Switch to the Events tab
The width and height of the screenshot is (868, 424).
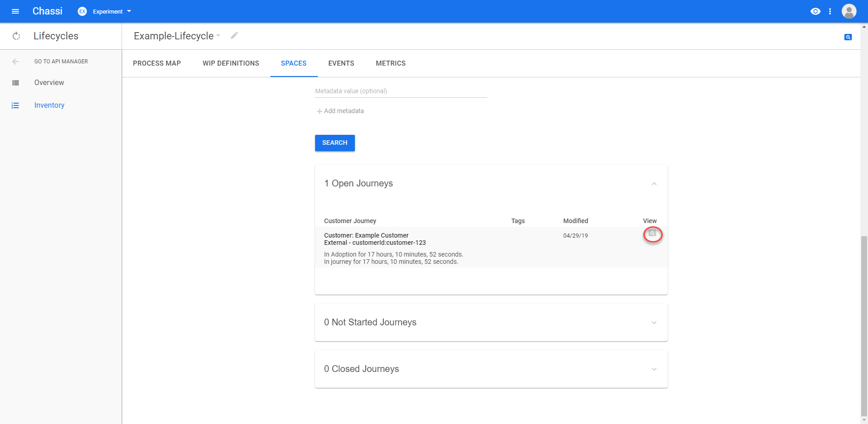tap(341, 63)
